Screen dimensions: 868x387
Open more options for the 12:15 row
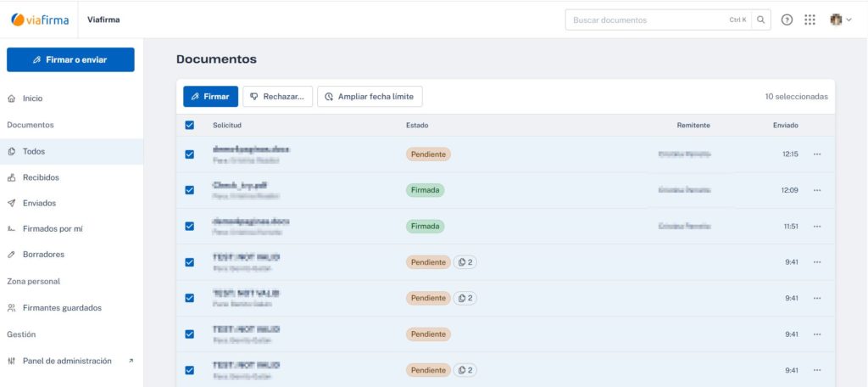pos(817,154)
